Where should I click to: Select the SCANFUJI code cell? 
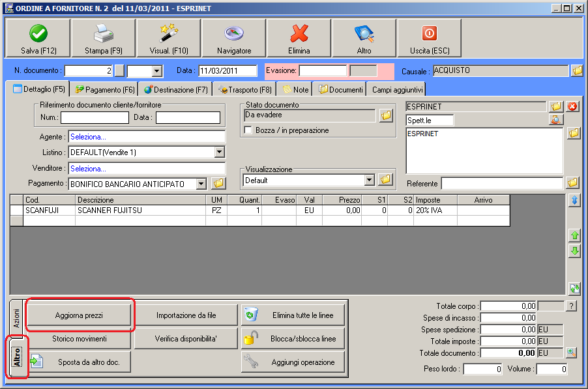coord(49,210)
